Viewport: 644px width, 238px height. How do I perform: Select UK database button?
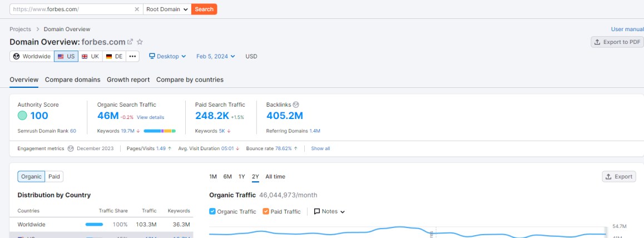coord(90,57)
